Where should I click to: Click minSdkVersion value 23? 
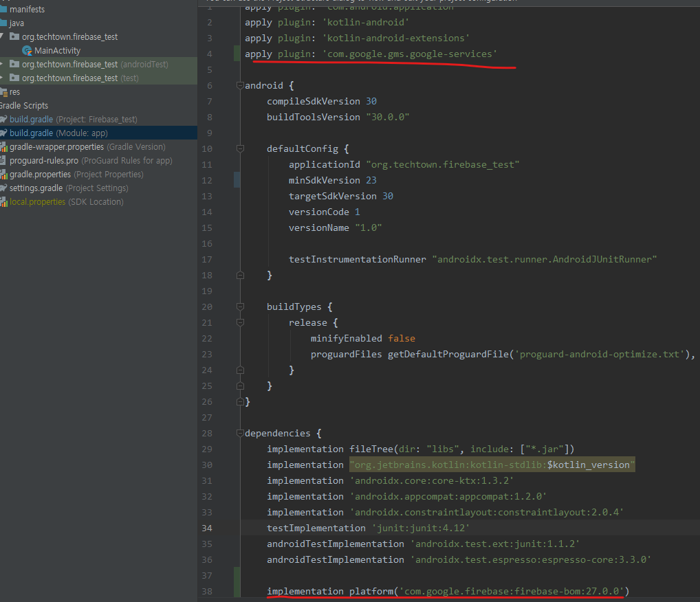pos(371,180)
